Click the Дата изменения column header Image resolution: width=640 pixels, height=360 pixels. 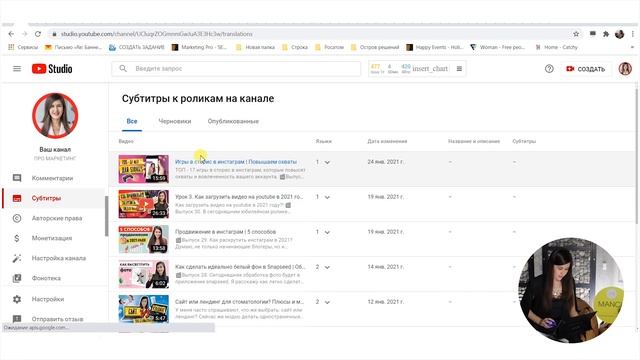point(387,141)
